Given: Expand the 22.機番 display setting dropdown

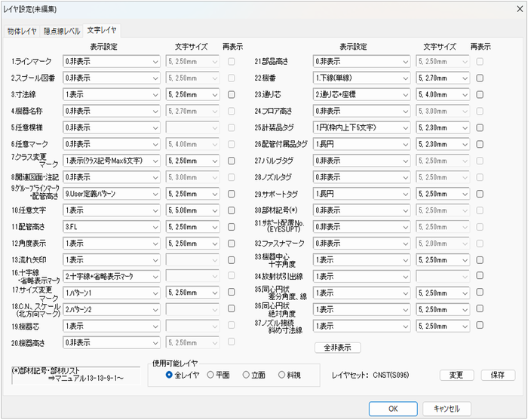Looking at the screenshot, I should [x=361, y=78].
